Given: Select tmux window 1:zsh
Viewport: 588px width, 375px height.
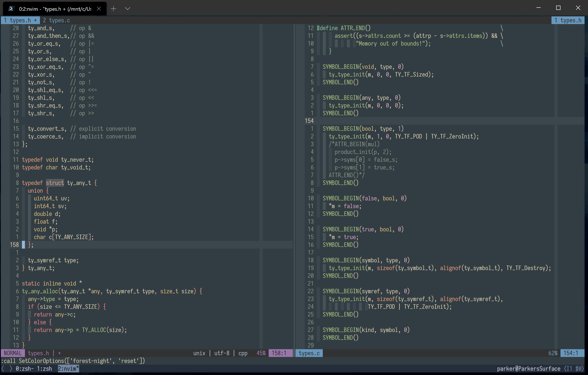Looking at the screenshot, I should [44, 368].
